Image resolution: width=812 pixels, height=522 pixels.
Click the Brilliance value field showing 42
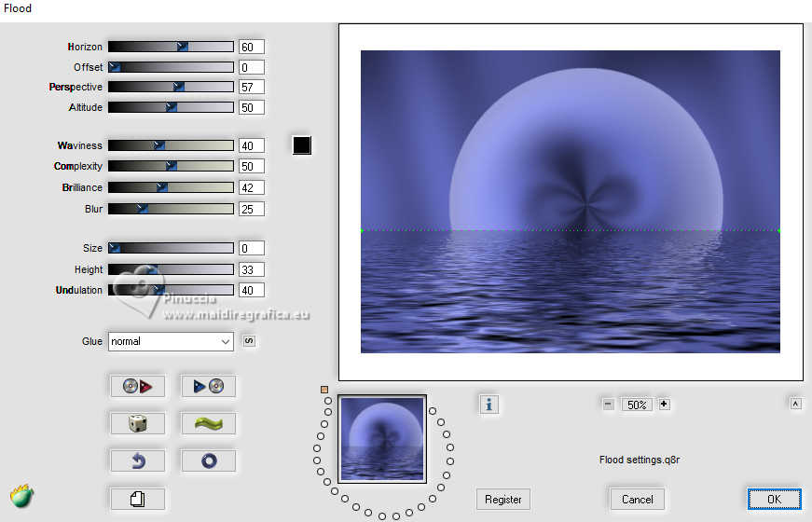(x=252, y=187)
